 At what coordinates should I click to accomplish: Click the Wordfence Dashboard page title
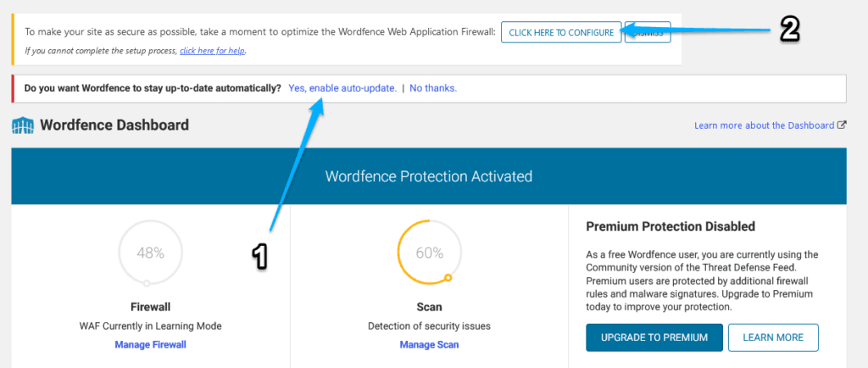pyautogui.click(x=114, y=125)
